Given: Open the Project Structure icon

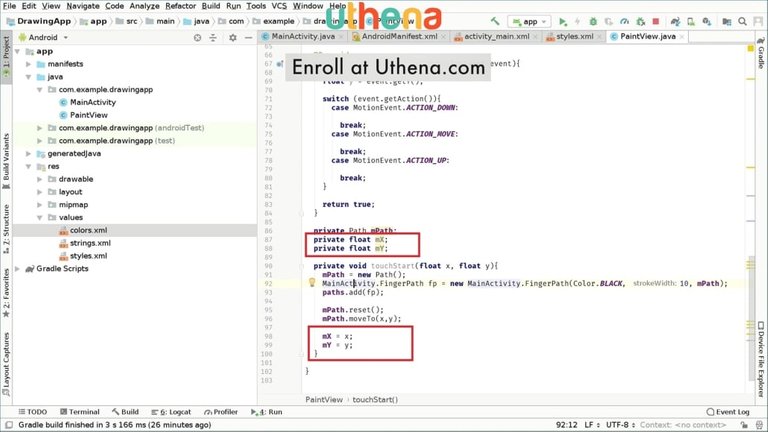Looking at the screenshot, I should click(727, 22).
